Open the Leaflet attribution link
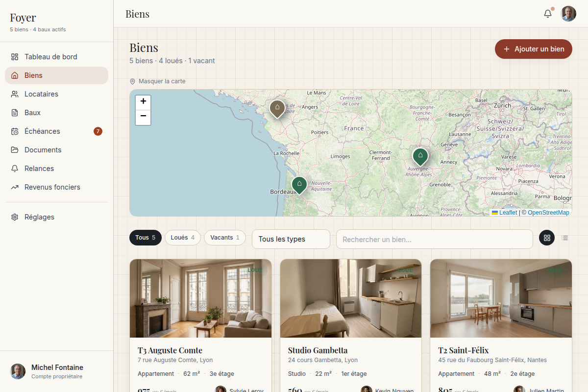This screenshot has width=588, height=392. (504, 213)
